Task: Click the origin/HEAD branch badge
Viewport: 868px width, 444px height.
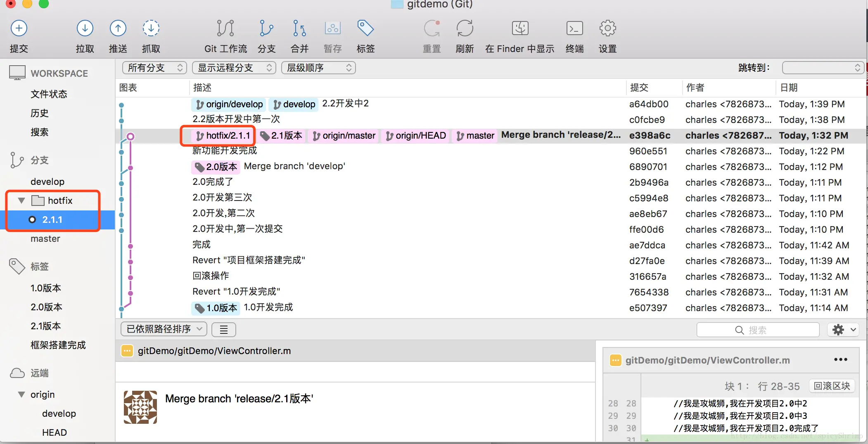Action: (x=416, y=136)
